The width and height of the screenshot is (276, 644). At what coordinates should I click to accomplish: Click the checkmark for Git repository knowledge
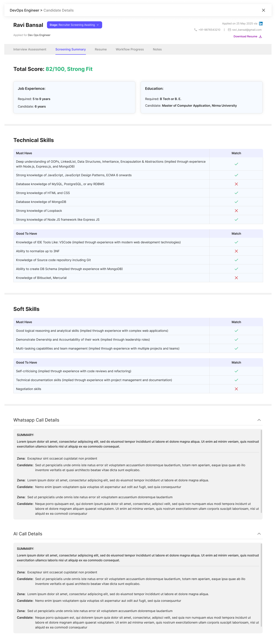[x=236, y=260]
